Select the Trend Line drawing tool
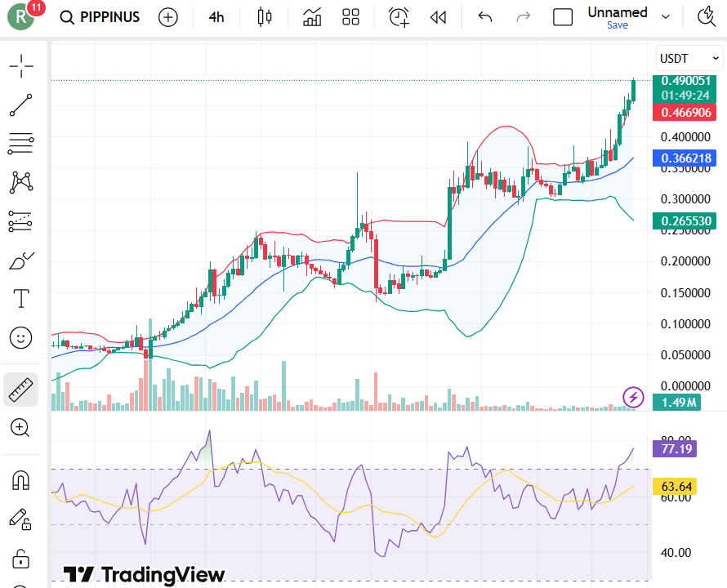 click(x=20, y=105)
